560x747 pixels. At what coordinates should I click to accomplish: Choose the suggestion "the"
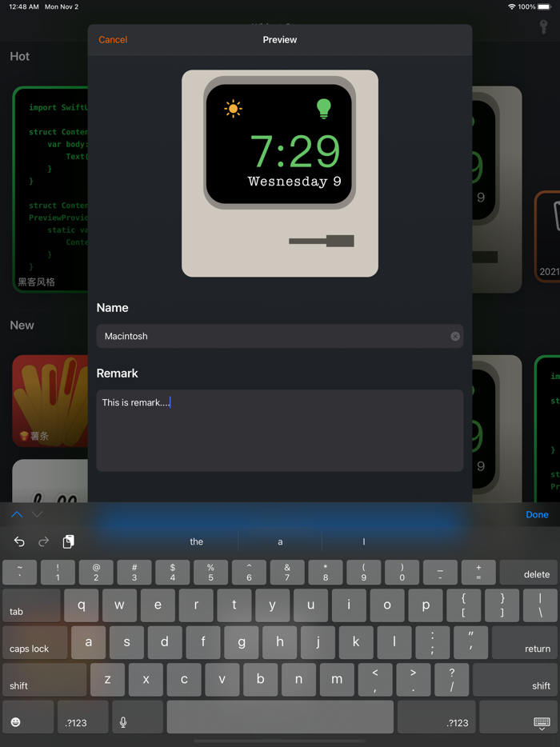point(197,541)
